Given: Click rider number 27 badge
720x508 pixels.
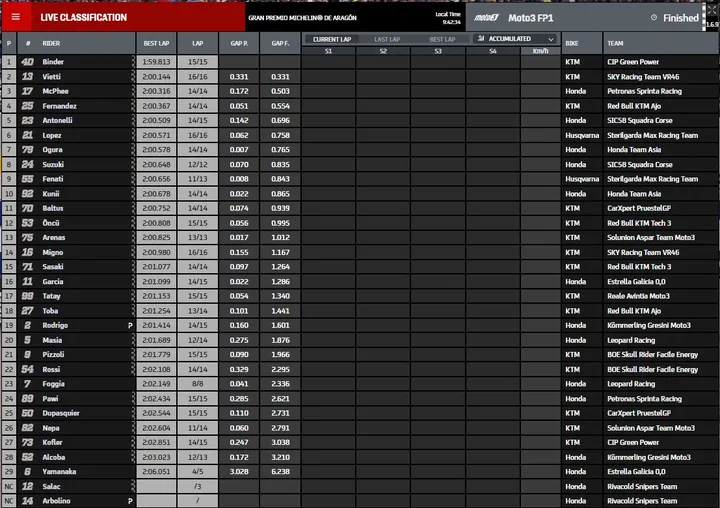Looking at the screenshot, I should click(x=27, y=310).
